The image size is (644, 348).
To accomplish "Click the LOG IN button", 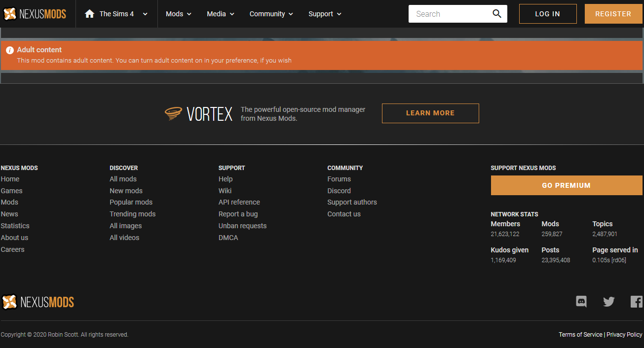I will pos(548,14).
